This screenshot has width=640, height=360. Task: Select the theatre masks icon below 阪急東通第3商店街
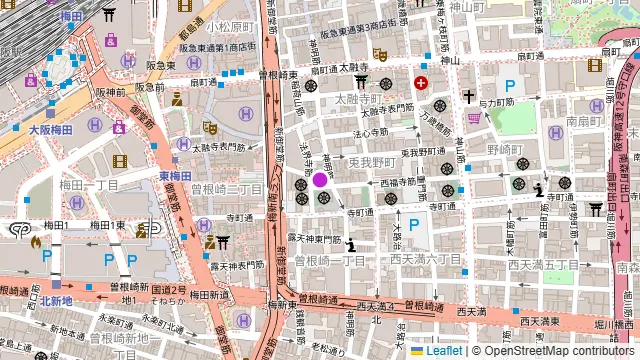tap(380, 54)
